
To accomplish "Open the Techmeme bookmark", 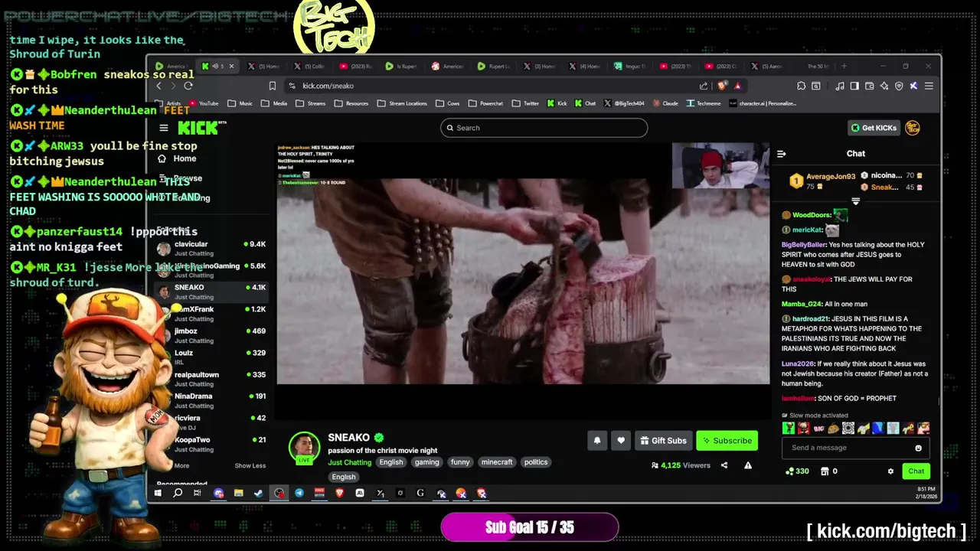I will coord(704,103).
